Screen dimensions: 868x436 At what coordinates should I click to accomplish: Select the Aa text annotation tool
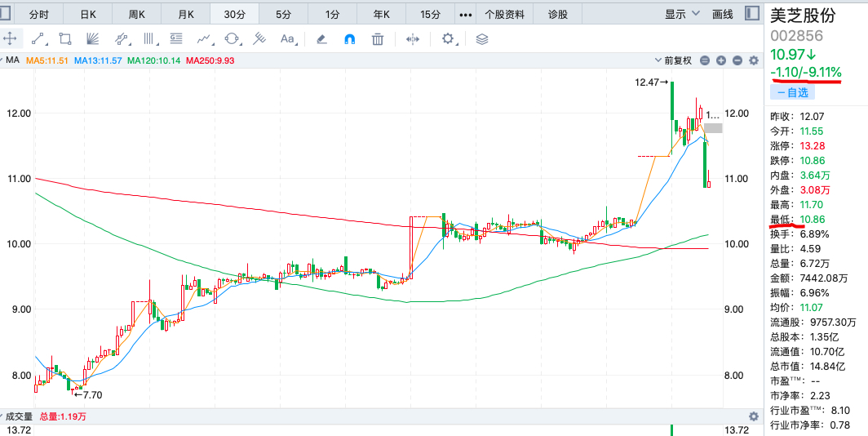(287, 38)
